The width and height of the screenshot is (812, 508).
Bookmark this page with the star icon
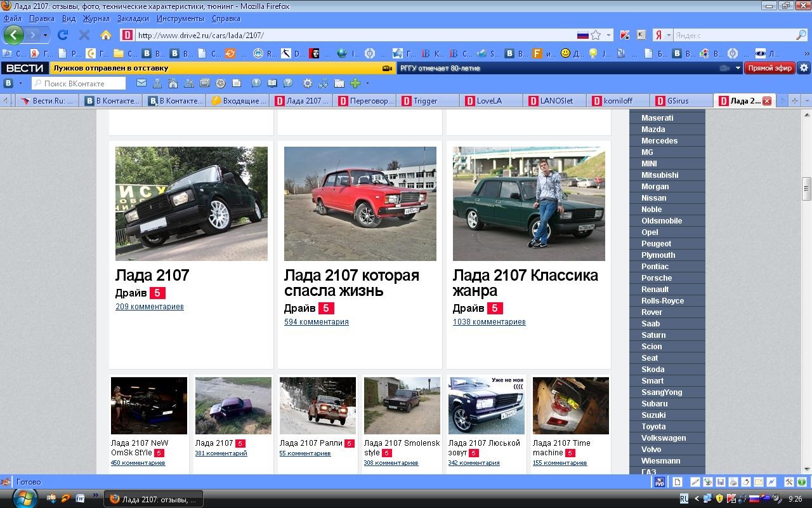tap(596, 35)
